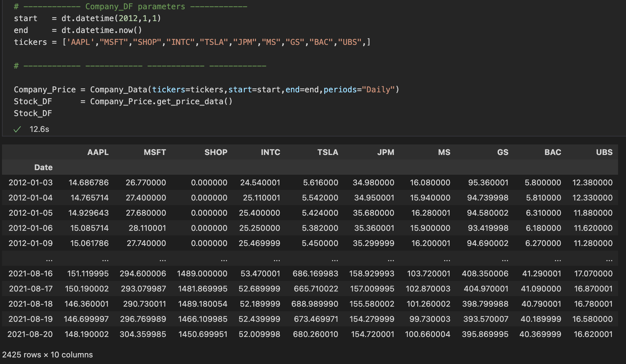Select the 2021-08-20 row label
Viewport: 626px width, 364px height.
[x=30, y=334]
